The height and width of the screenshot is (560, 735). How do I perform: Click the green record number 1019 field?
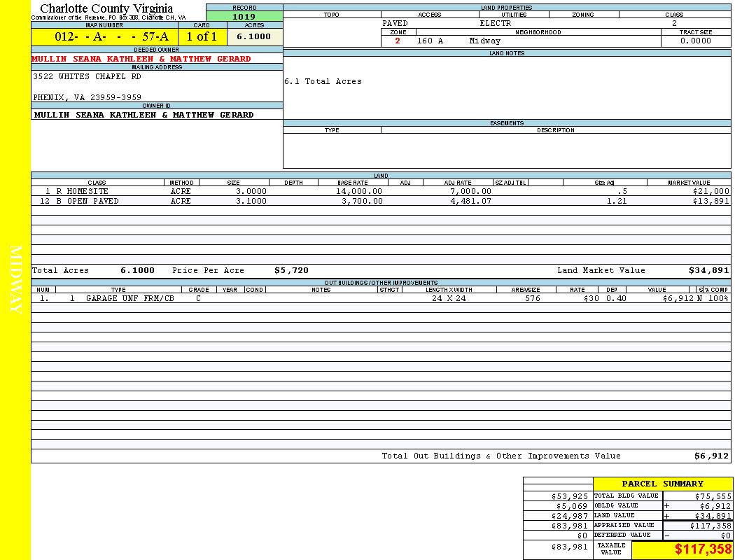coord(244,17)
